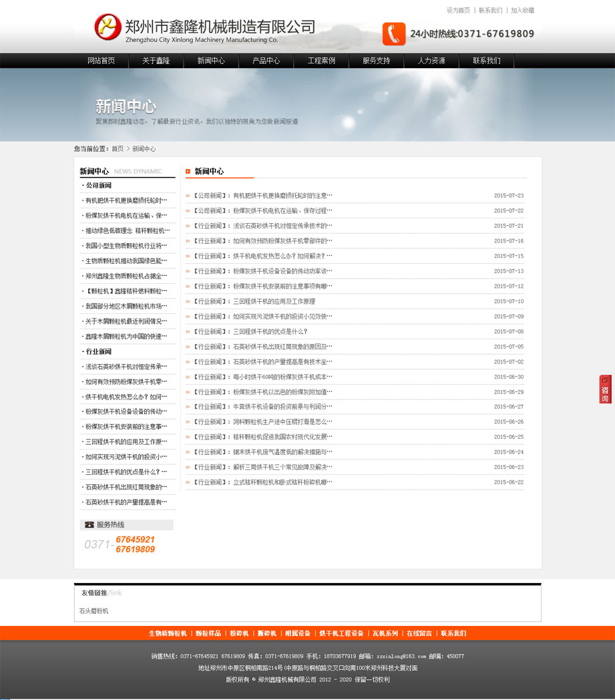Screen dimensions: 615x700
Task: Click the orange square icon beside 新闻中心 heading
Action: coord(188,172)
